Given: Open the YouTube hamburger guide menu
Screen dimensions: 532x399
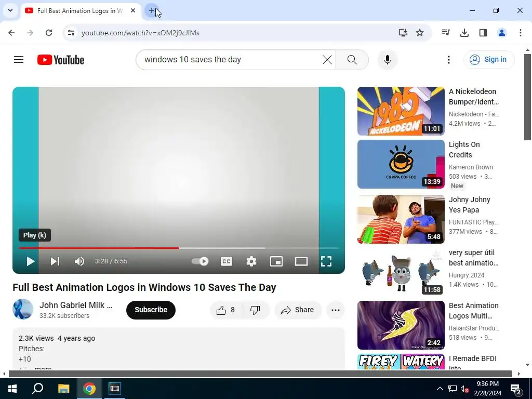Looking at the screenshot, I should point(19,60).
